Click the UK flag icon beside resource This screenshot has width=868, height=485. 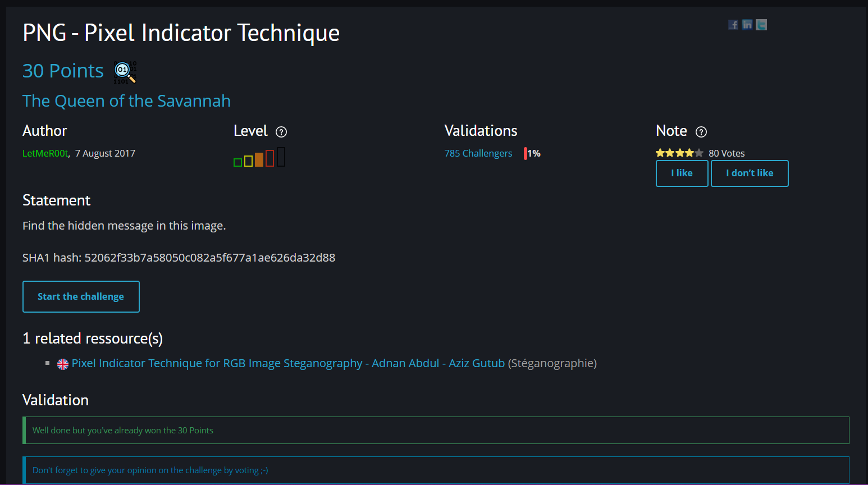tap(63, 364)
